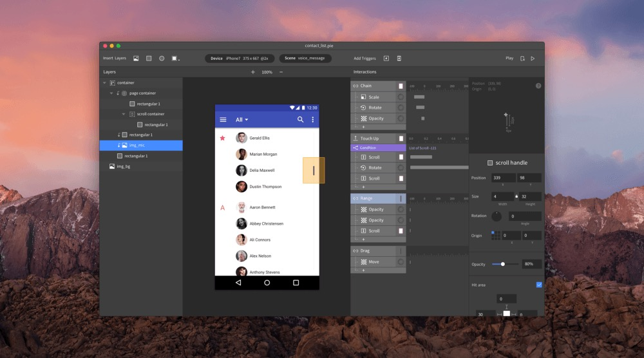
Task: Start the Play preview triangle
Action: click(533, 59)
